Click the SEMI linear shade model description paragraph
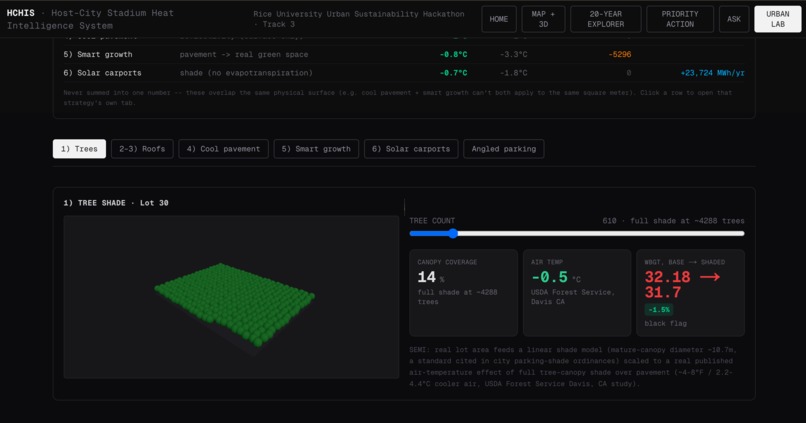The height and width of the screenshot is (423, 806). 575,366
